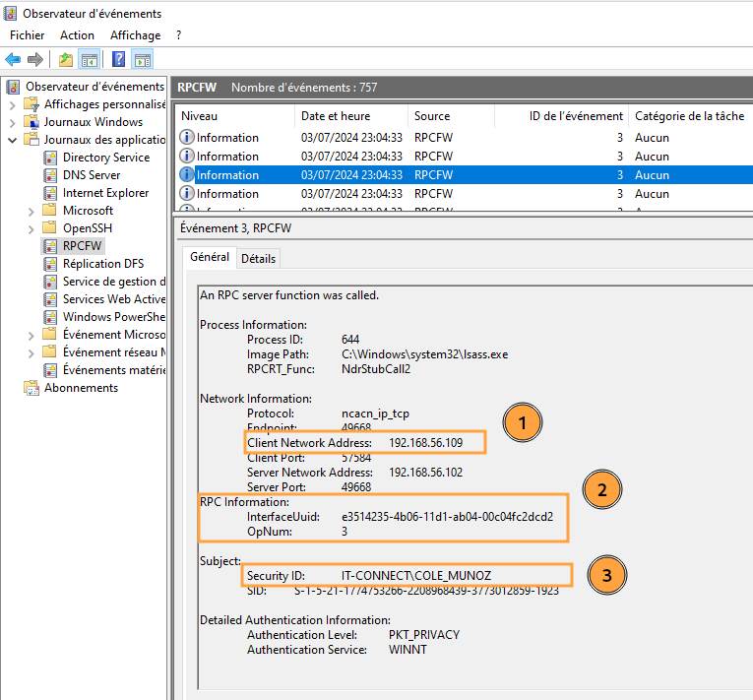Viewport: 753px width, 700px height.
Task: Click the Abonnements subscriptions icon
Action: pyautogui.click(x=31, y=388)
